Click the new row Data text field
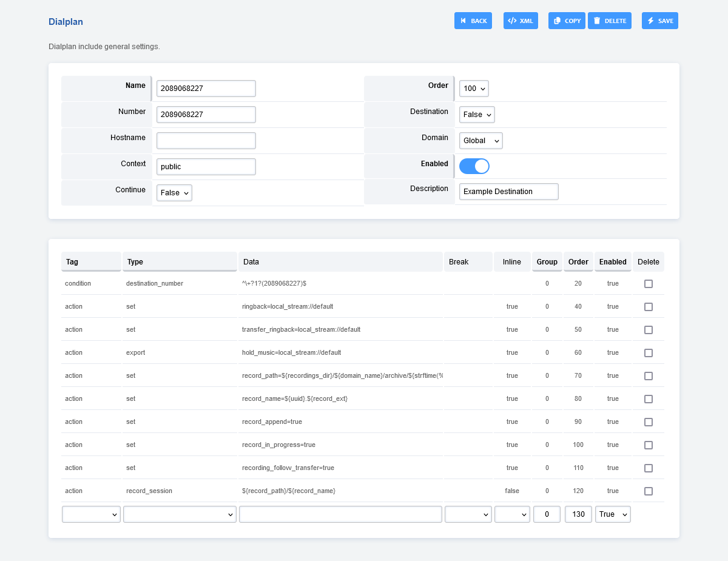Viewport: 728px width, 561px height. 340,514
